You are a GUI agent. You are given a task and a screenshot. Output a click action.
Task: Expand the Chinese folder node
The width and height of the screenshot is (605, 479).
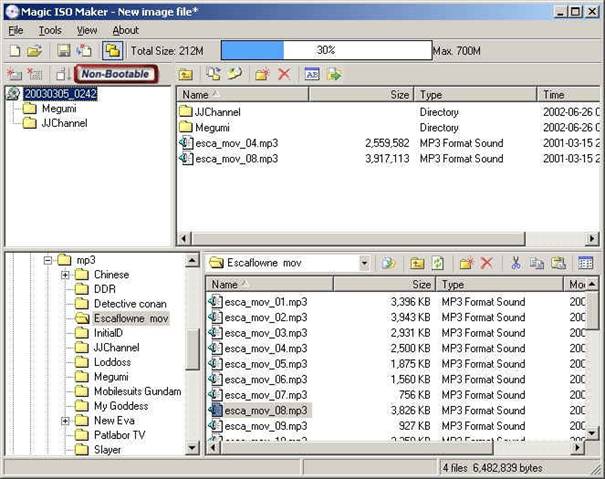(65, 275)
